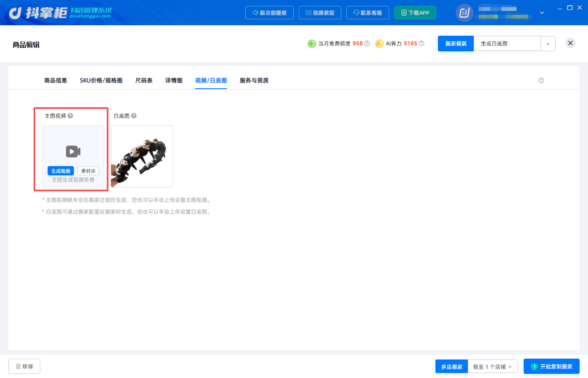Click help icon next to AI算力
Image resolution: width=588 pixels, height=378 pixels.
click(x=422, y=43)
